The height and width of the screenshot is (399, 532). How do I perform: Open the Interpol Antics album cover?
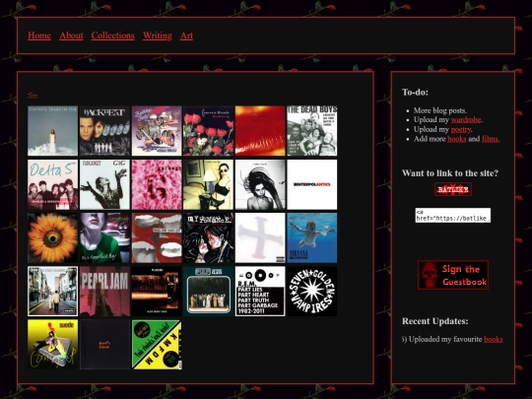[312, 184]
